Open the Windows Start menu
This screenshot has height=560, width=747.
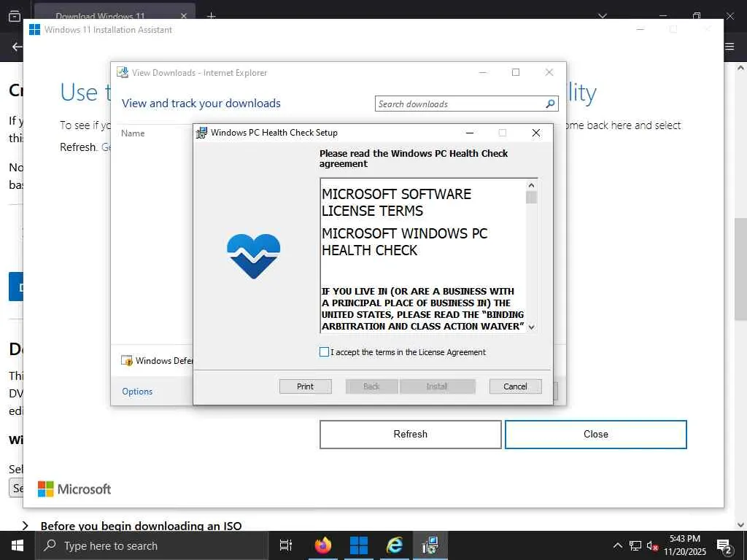18,545
